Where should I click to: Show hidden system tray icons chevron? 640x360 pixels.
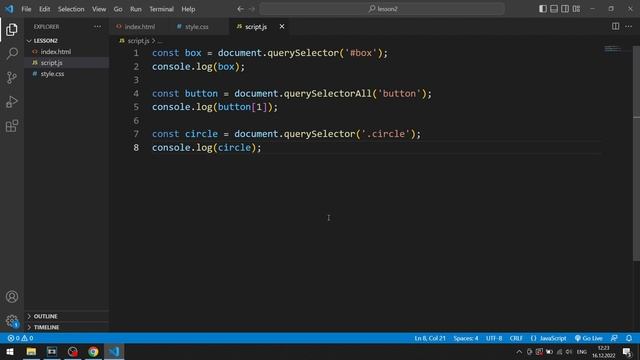pos(519,352)
